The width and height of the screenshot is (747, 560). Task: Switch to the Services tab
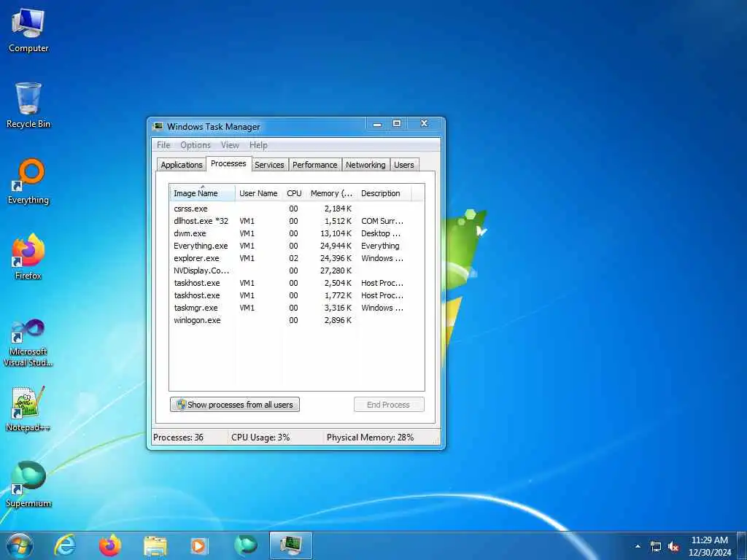pos(269,165)
